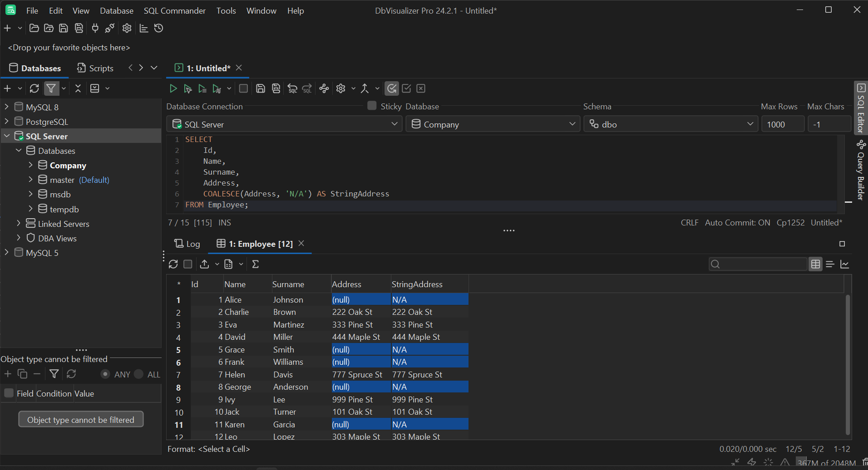Click the chart view icon near the result search box
This screenshot has height=470, width=868.
[845, 264]
